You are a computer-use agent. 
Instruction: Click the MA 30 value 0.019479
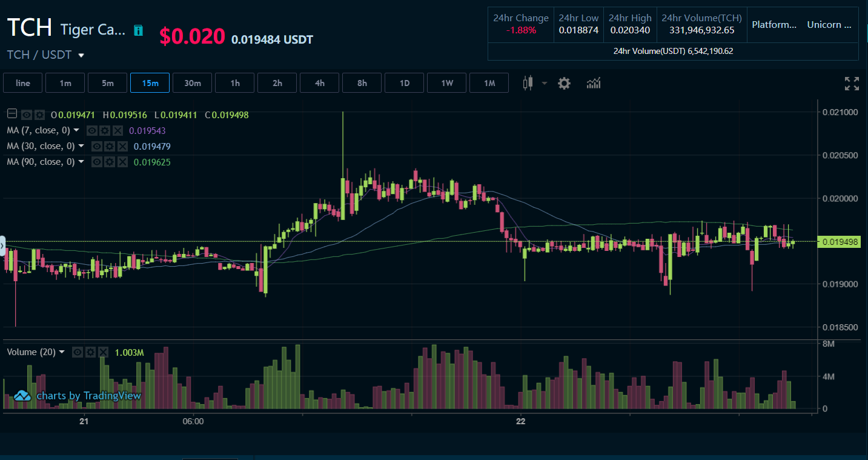click(152, 146)
